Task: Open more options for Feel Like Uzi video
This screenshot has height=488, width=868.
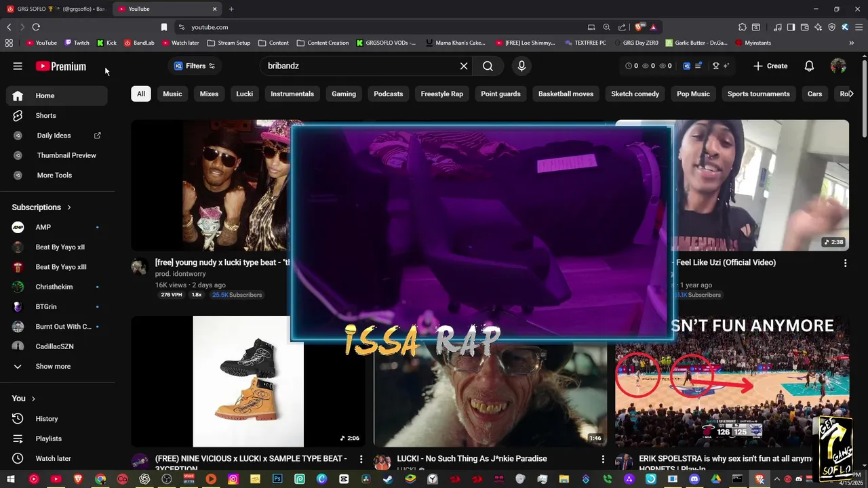Action: tap(845, 263)
